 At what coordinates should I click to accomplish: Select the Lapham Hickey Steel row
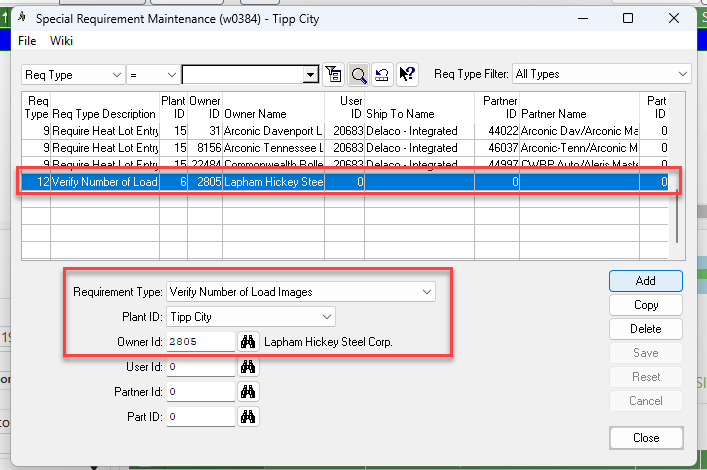[x=345, y=182]
